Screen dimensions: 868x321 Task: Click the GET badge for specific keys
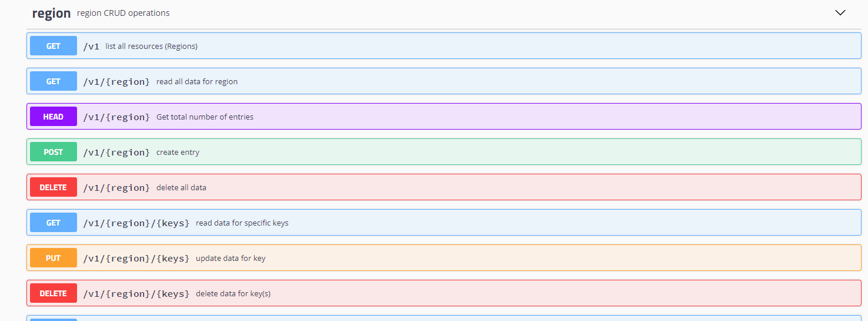(53, 223)
